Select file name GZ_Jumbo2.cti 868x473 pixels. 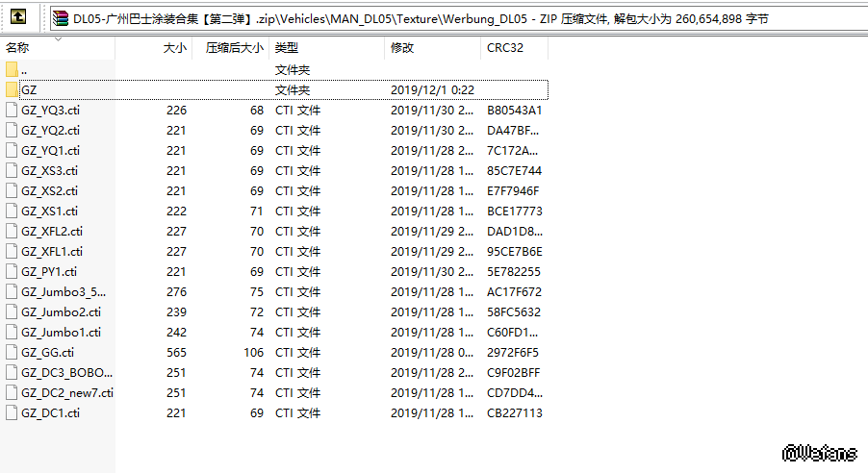61,312
